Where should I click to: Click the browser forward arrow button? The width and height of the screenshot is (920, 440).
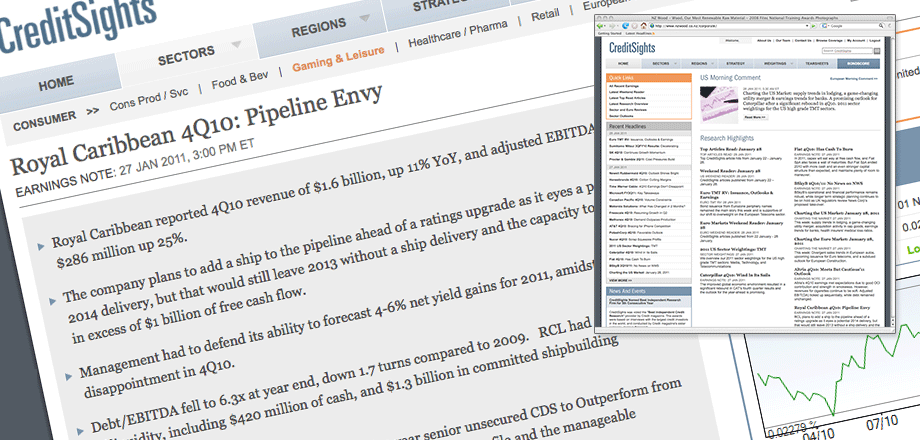(x=611, y=26)
